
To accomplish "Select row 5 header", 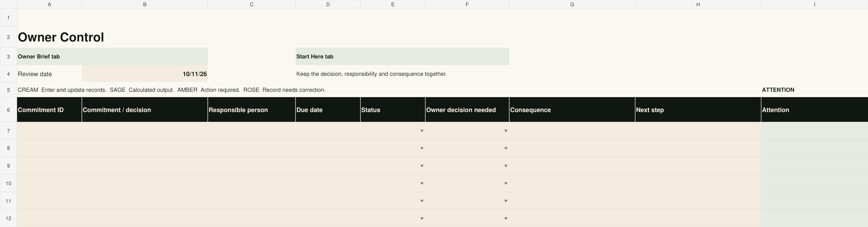I will click(8, 90).
